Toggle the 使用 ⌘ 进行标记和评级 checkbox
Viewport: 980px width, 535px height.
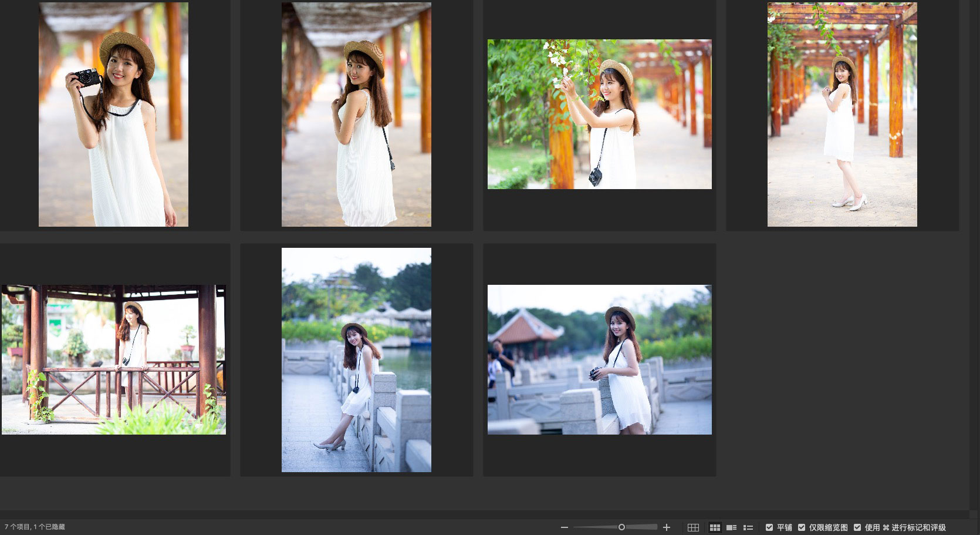pyautogui.click(x=857, y=527)
